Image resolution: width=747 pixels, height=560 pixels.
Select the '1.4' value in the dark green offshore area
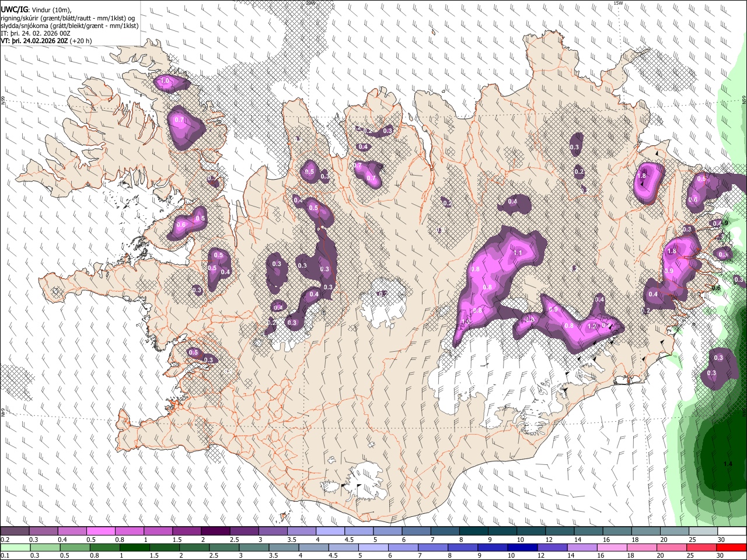(727, 464)
